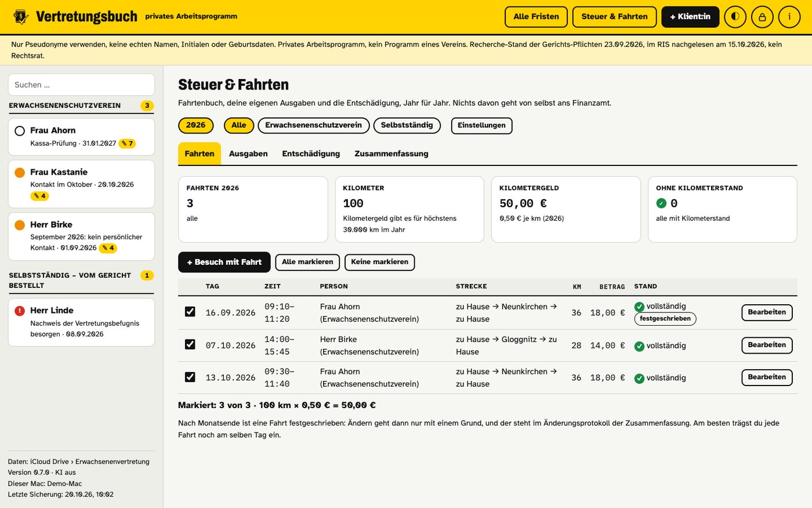Focus the Suchen search field
812x508 pixels.
point(81,85)
